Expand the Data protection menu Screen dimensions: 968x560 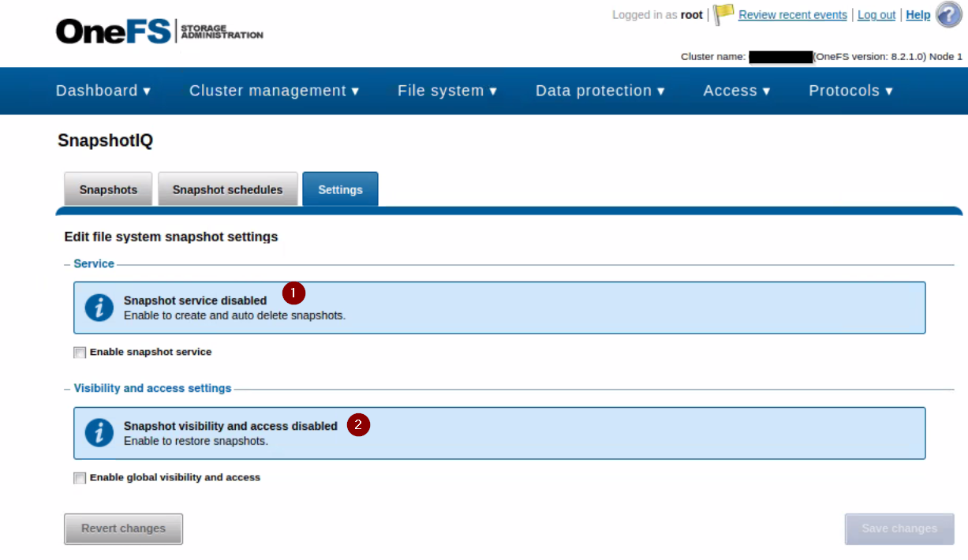pyautogui.click(x=600, y=91)
